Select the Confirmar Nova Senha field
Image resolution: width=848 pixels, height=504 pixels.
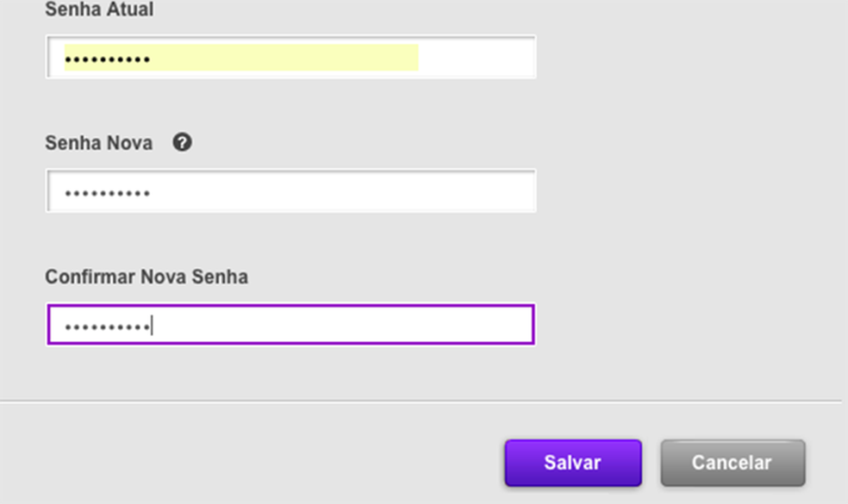coord(290,325)
